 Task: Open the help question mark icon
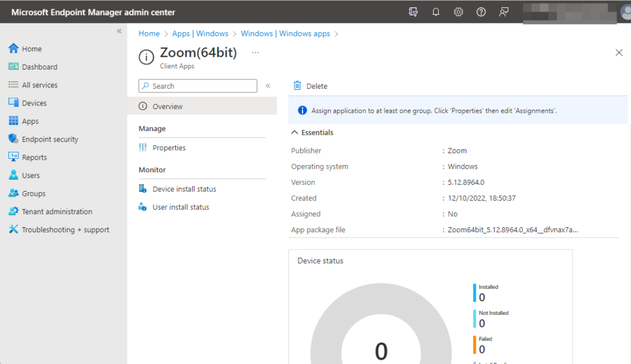pos(481,12)
